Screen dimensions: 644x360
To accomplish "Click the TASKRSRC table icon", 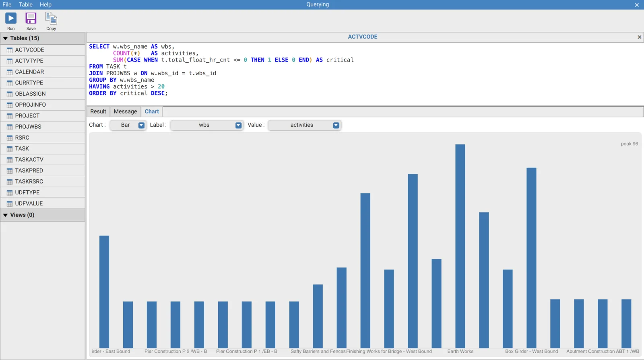I will 10,182.
